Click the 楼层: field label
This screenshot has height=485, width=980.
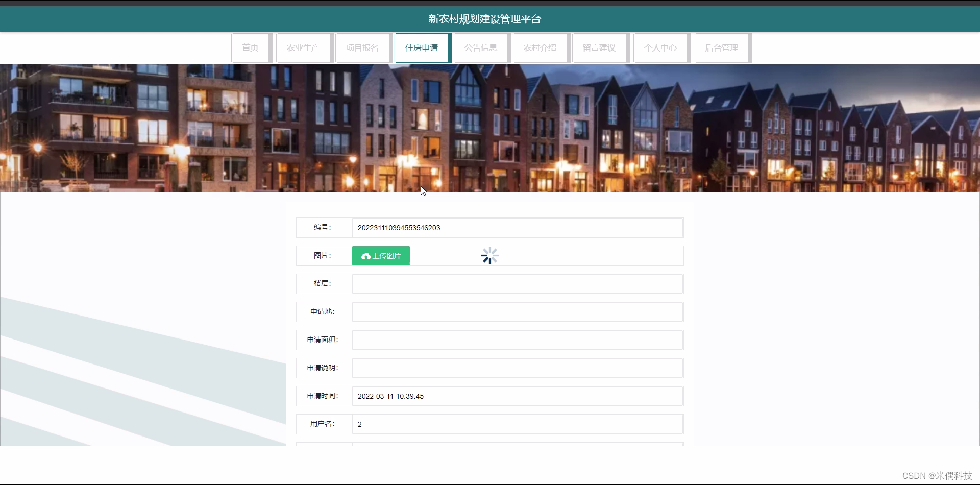point(323,284)
